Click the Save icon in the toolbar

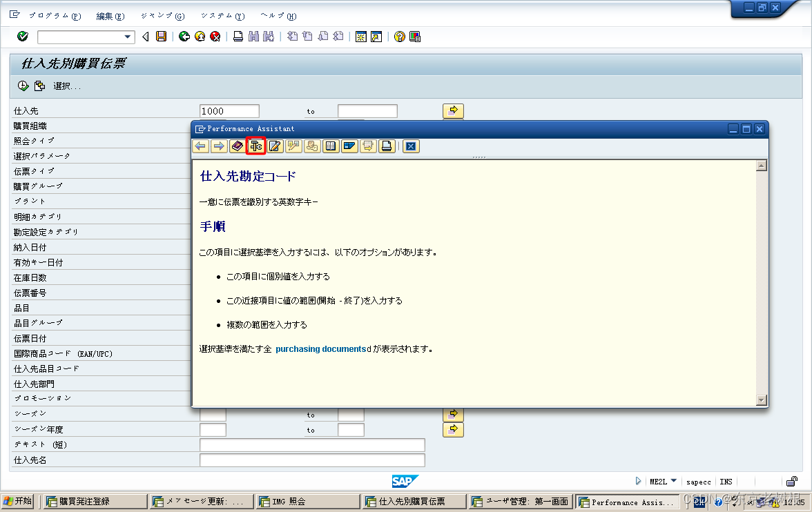point(162,37)
